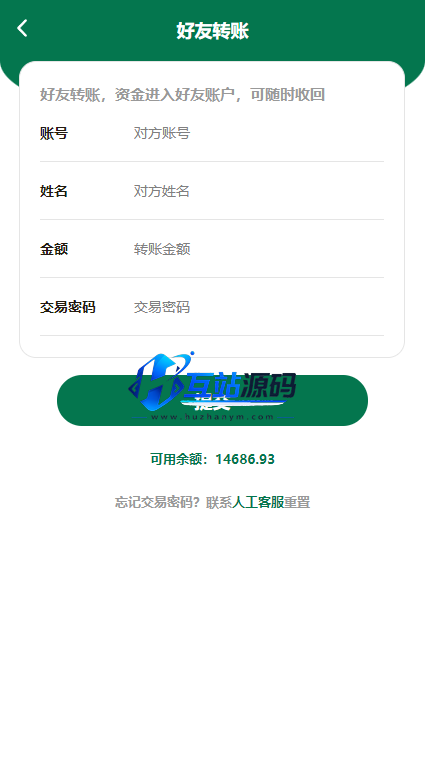Click the 姓名 field label

[x=54, y=191]
